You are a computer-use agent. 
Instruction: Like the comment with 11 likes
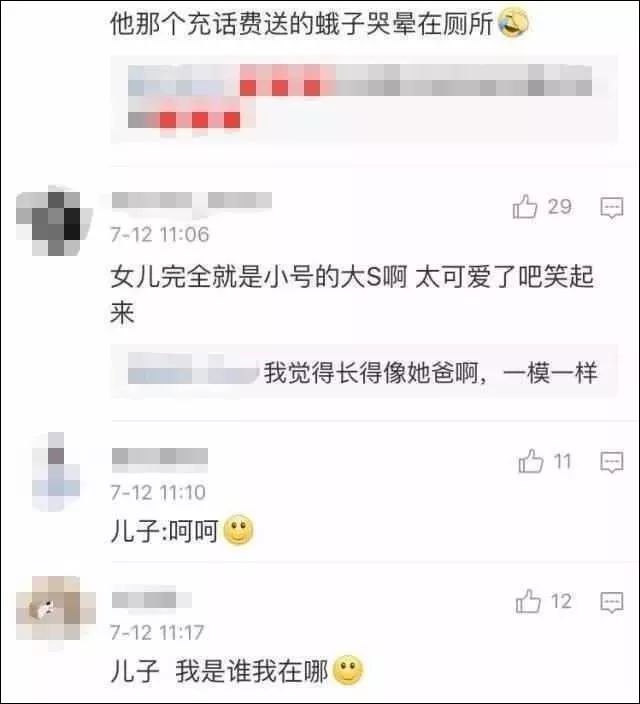pos(531,462)
